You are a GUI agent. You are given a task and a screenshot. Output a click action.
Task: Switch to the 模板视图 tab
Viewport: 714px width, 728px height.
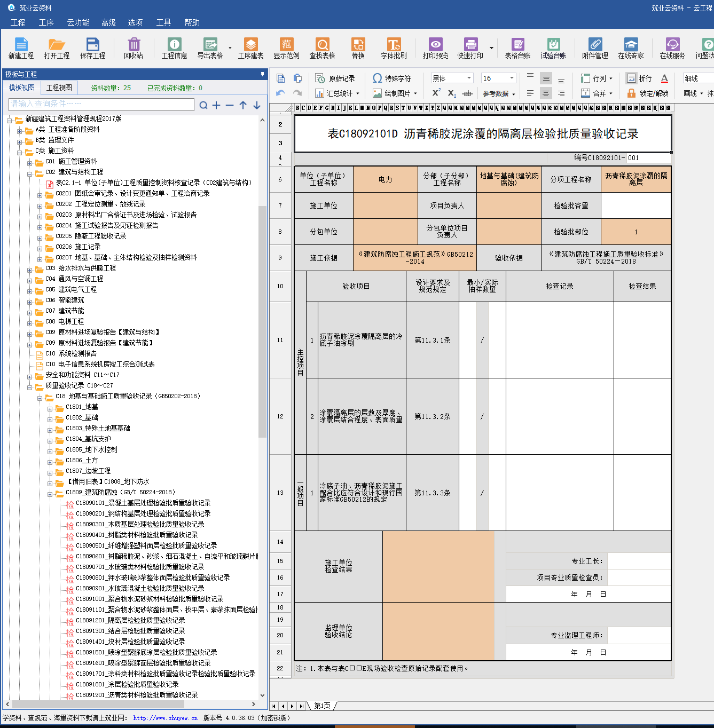pos(22,88)
